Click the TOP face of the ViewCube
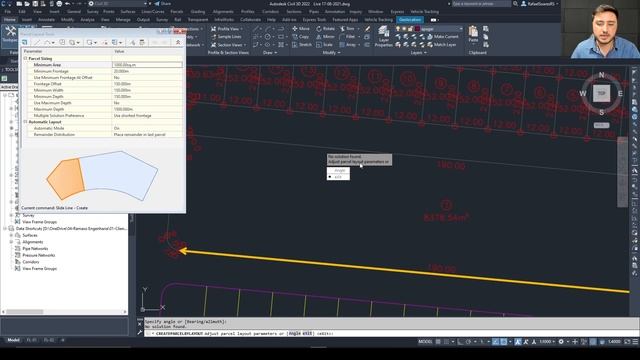The height and width of the screenshot is (360, 640). click(601, 93)
